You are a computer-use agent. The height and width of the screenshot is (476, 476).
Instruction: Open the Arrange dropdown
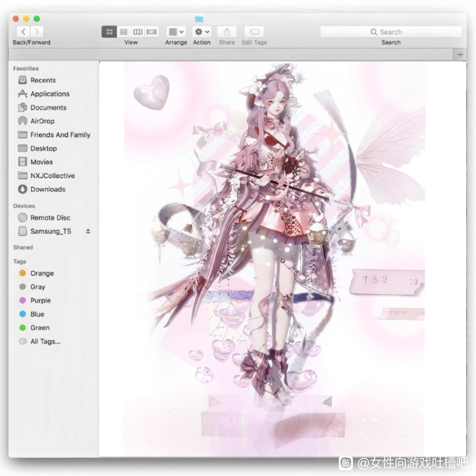pyautogui.click(x=176, y=32)
